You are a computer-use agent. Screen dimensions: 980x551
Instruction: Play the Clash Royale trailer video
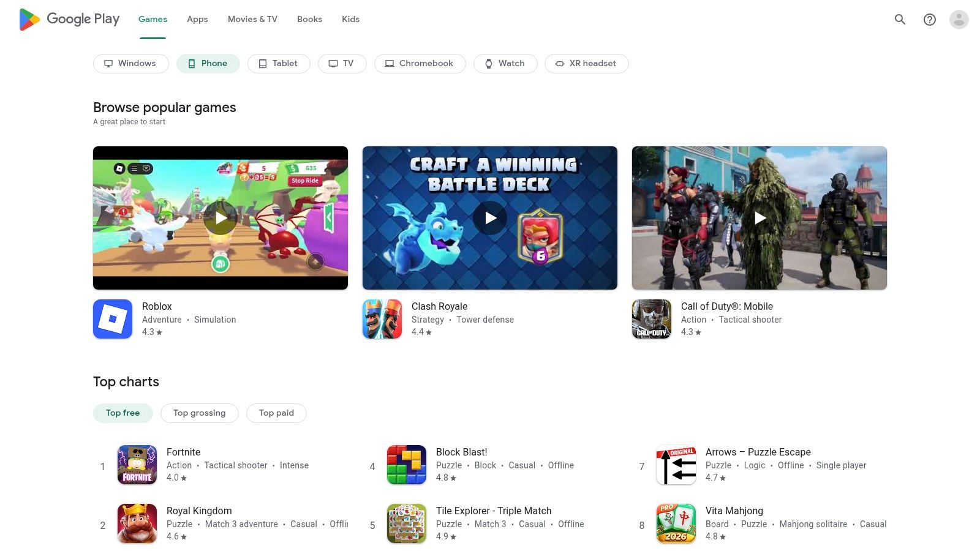[x=489, y=217]
